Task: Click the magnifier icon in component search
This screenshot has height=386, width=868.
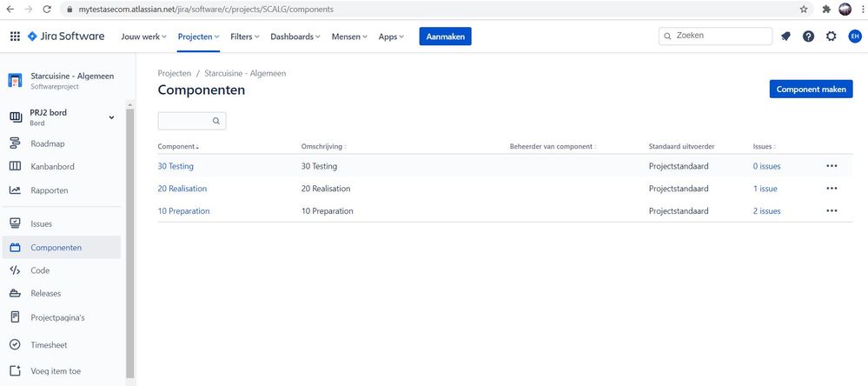Action: [x=216, y=121]
